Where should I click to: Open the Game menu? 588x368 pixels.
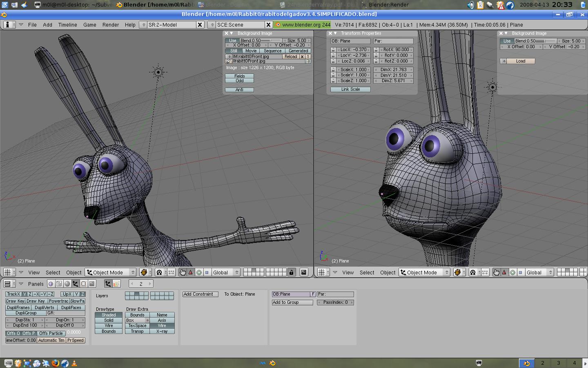[90, 25]
